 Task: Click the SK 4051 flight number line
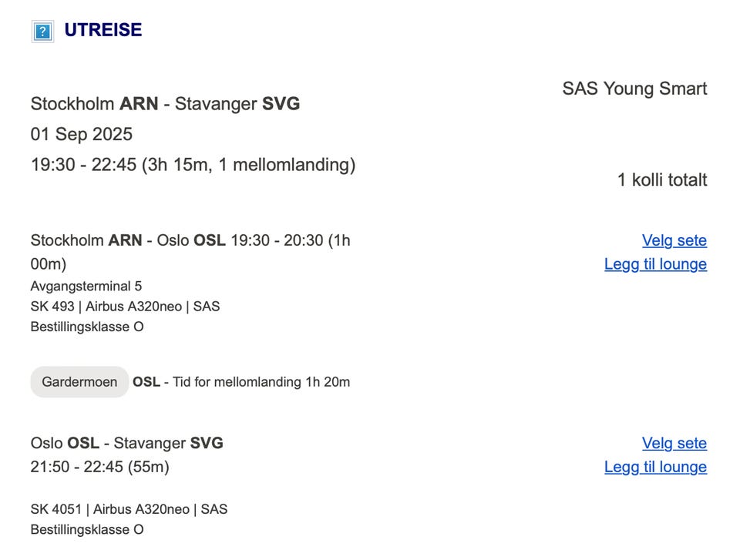129,509
